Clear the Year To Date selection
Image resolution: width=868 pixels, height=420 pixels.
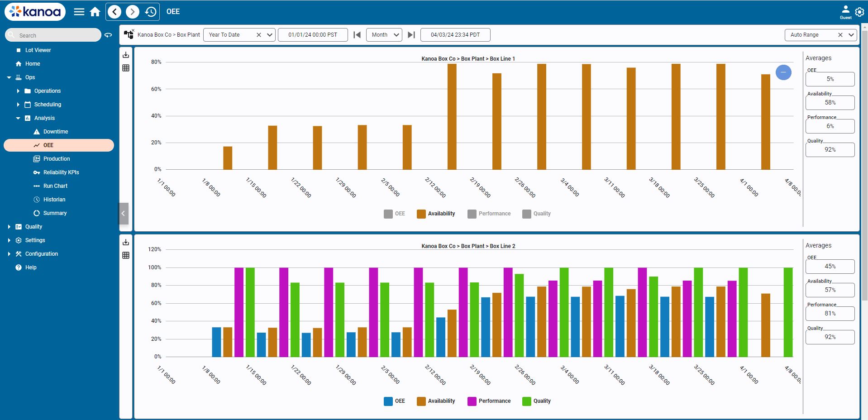pyautogui.click(x=259, y=35)
